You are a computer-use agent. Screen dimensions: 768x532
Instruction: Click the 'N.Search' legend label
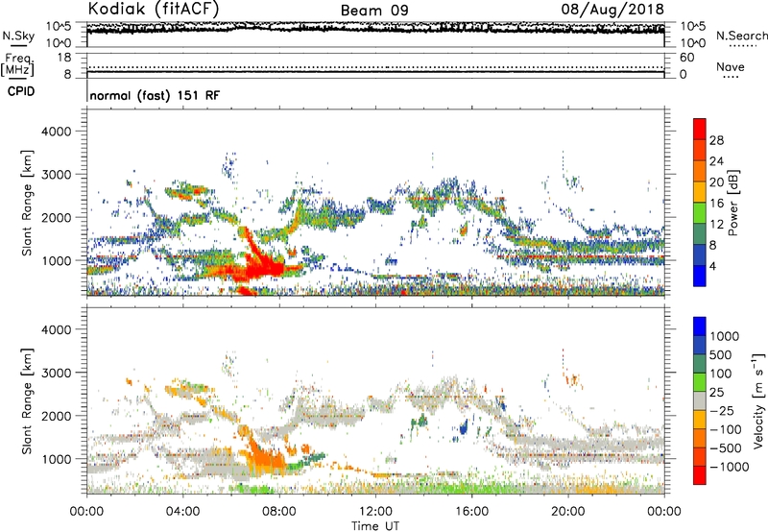click(x=741, y=36)
